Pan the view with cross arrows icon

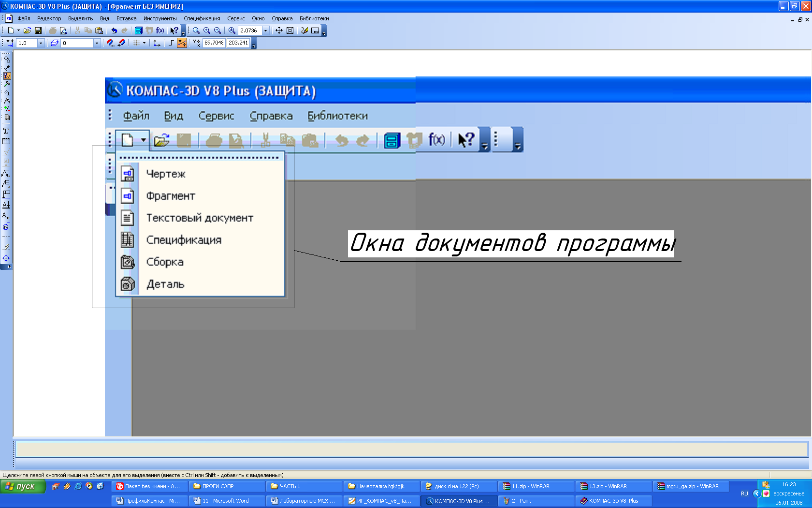tap(279, 30)
